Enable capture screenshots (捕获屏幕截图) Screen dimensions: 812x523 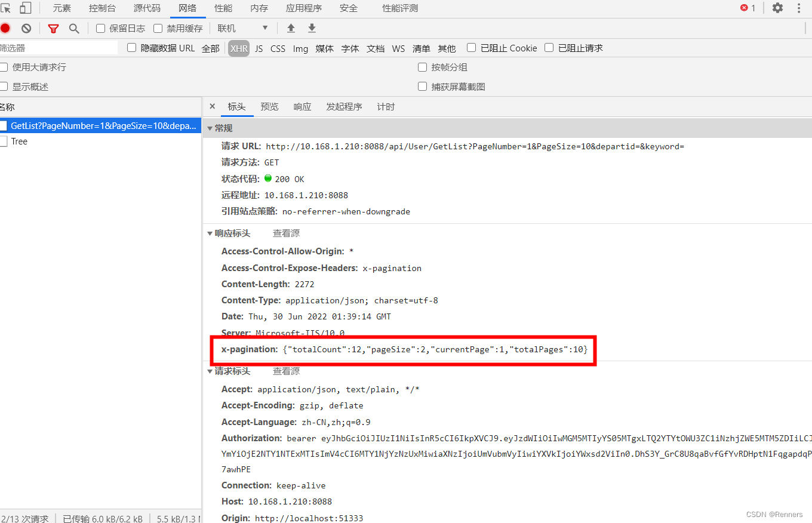click(x=423, y=87)
